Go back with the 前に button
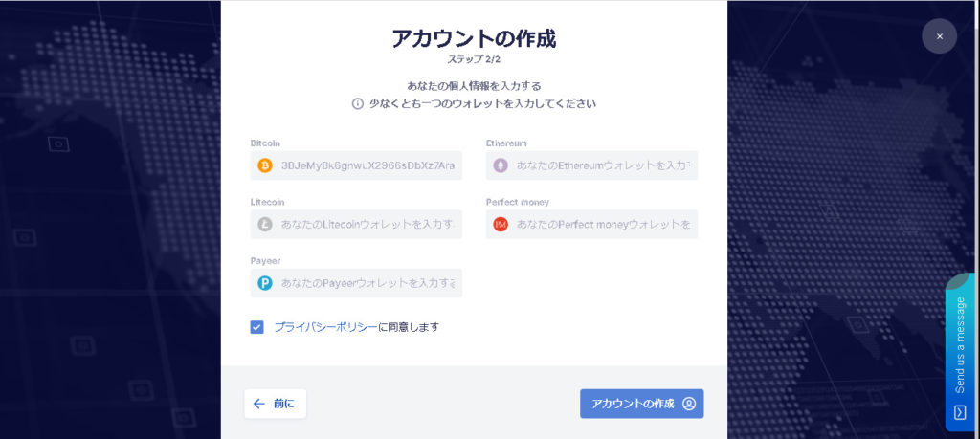Screen dimensions: 980x439 [275, 404]
